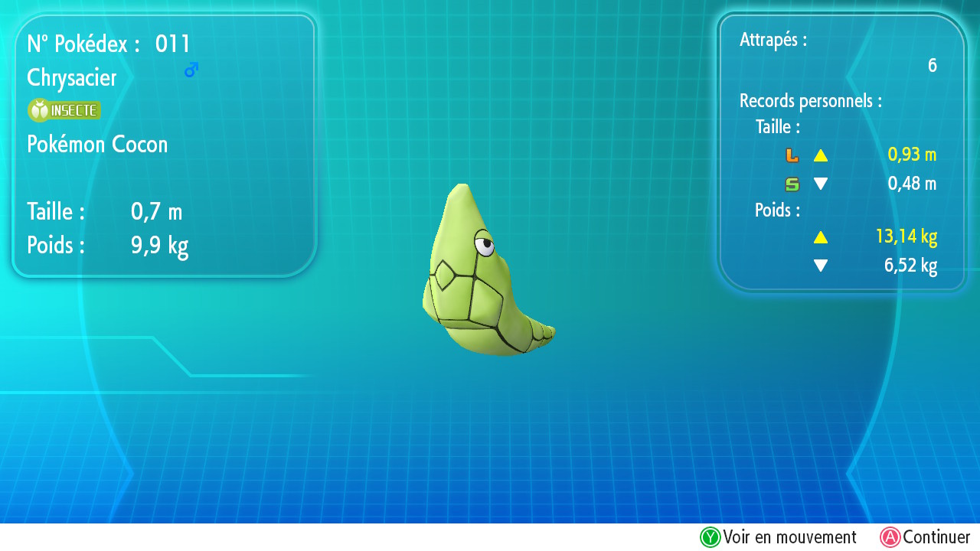The image size is (980, 551).
Task: Click the Chrysacier name text
Action: coord(72,78)
